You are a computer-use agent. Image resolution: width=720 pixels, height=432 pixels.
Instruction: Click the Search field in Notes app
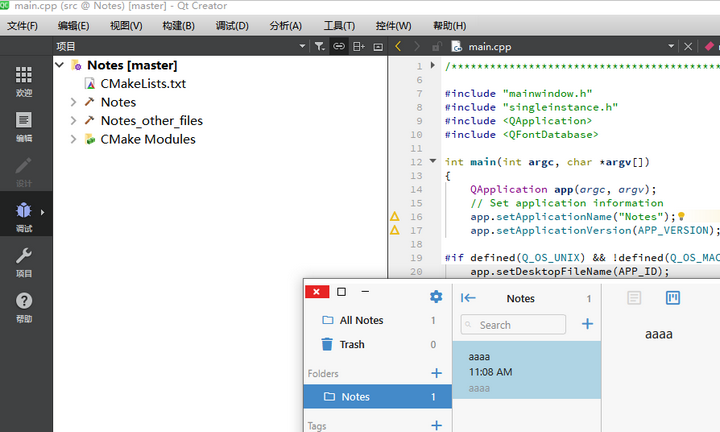pyautogui.click(x=513, y=325)
